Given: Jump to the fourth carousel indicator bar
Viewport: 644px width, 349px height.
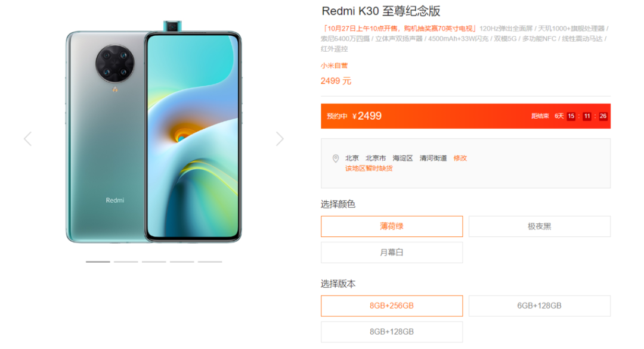Looking at the screenshot, I should point(182,261).
